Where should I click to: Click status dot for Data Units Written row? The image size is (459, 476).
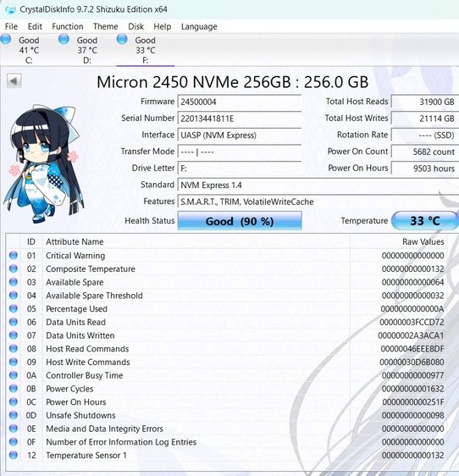(x=14, y=335)
